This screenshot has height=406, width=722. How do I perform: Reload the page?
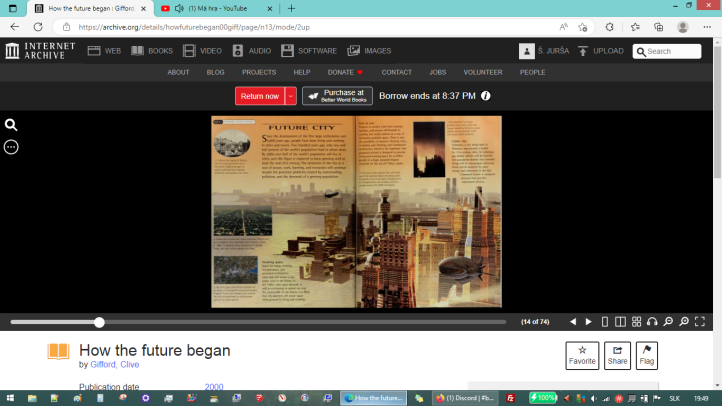[x=38, y=27]
